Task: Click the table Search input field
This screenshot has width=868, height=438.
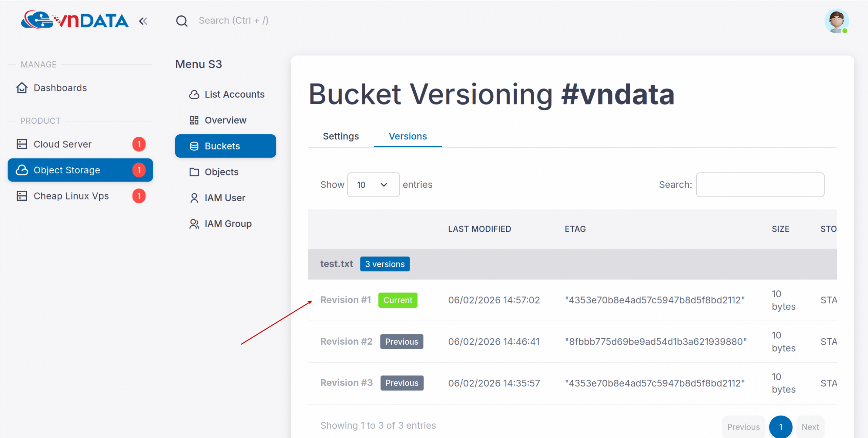Action: tap(760, 185)
